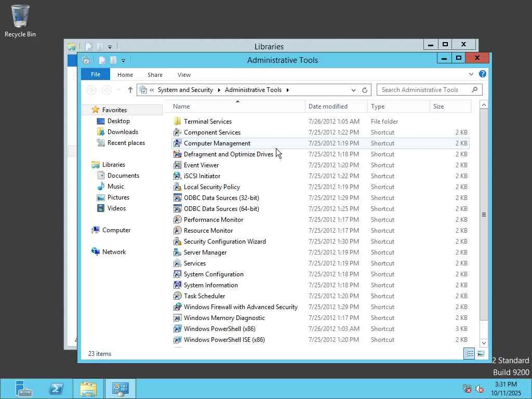532x399 pixels.
Task: Select Network in the navigation pane
Action: click(114, 252)
